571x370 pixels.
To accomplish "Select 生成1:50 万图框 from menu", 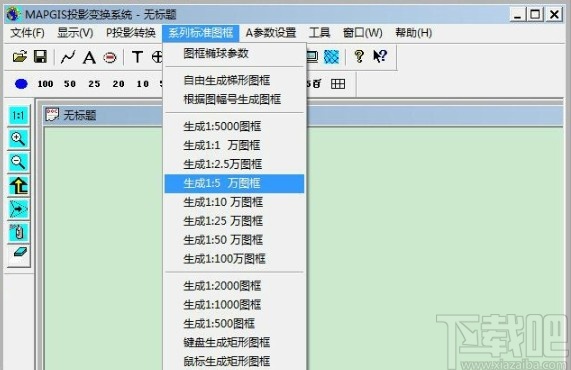I will coord(234,240).
